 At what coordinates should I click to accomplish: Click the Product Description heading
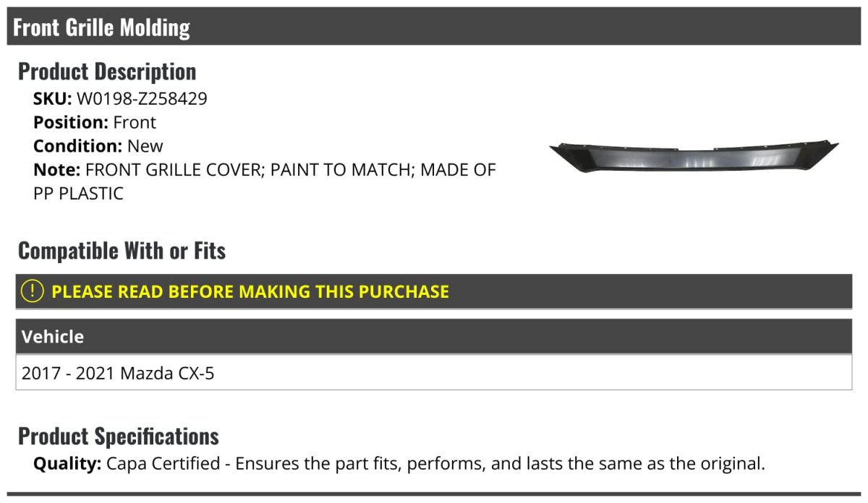click(x=107, y=72)
